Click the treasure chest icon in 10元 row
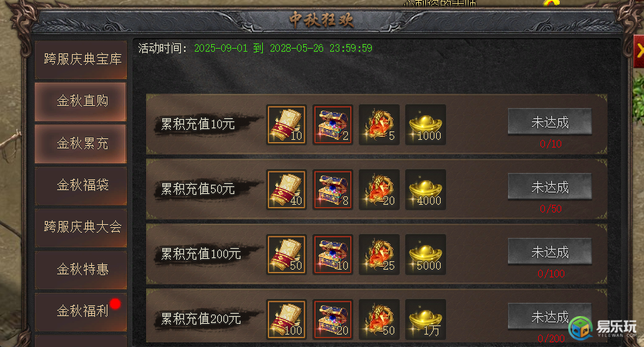The height and width of the screenshot is (347, 644). coord(332,124)
